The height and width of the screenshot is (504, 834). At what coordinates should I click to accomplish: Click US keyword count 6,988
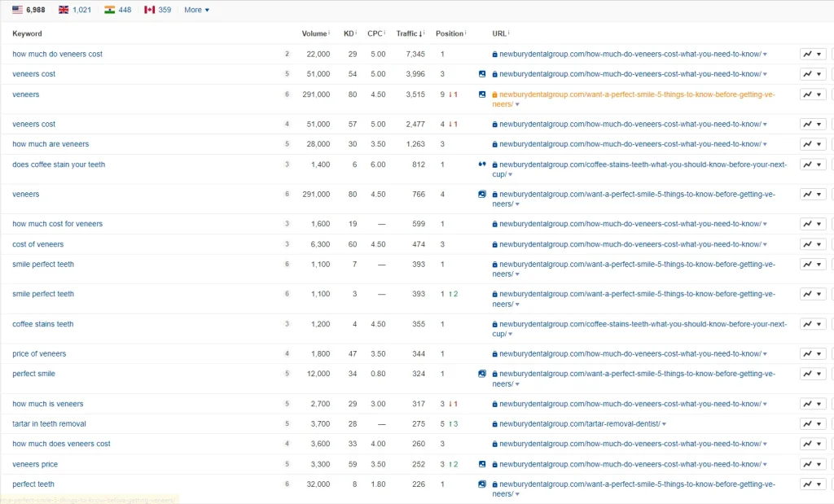[36, 10]
